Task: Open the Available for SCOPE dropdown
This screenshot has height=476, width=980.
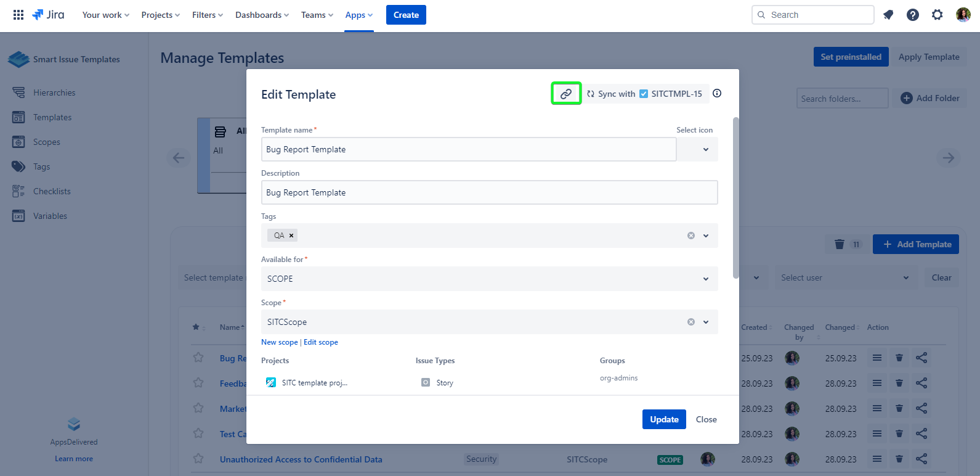Action: [705, 279]
